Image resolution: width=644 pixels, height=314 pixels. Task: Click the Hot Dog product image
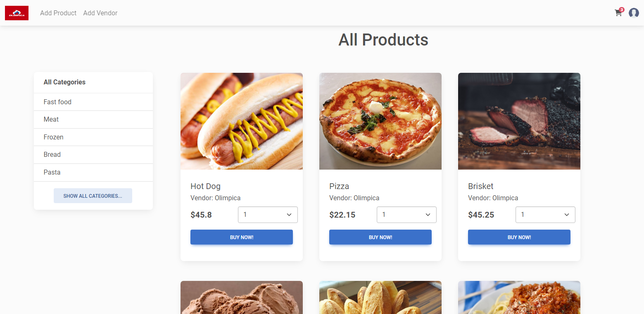(242, 121)
